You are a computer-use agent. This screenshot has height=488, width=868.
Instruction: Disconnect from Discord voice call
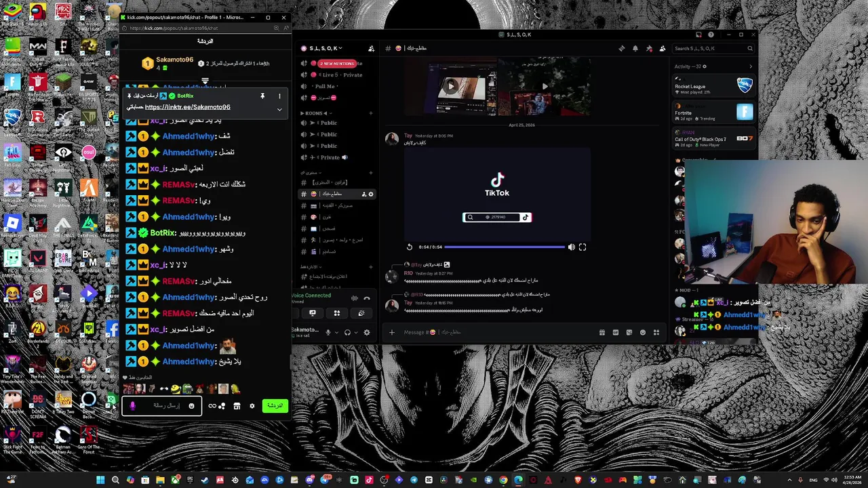click(x=367, y=298)
